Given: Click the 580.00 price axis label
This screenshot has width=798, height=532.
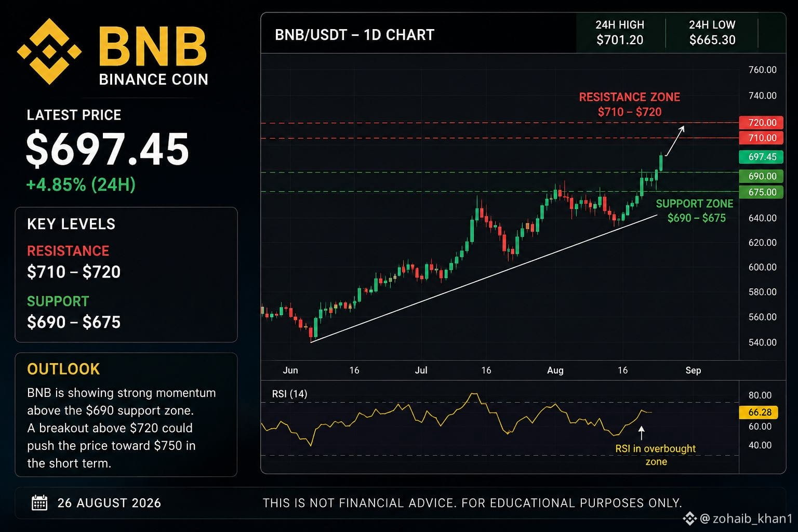Looking at the screenshot, I should 763,292.
